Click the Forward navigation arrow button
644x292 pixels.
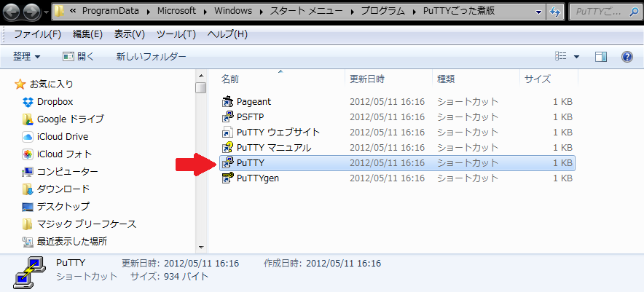click(x=31, y=12)
